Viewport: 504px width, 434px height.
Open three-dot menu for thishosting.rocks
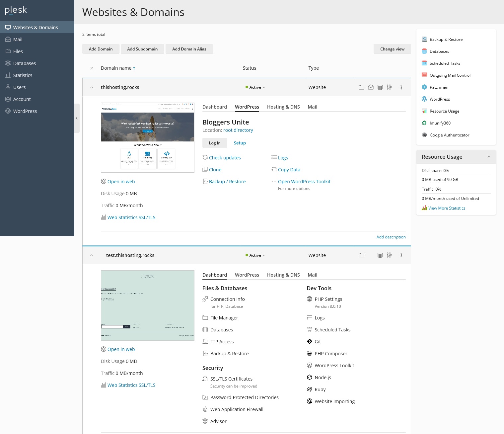tap(401, 87)
